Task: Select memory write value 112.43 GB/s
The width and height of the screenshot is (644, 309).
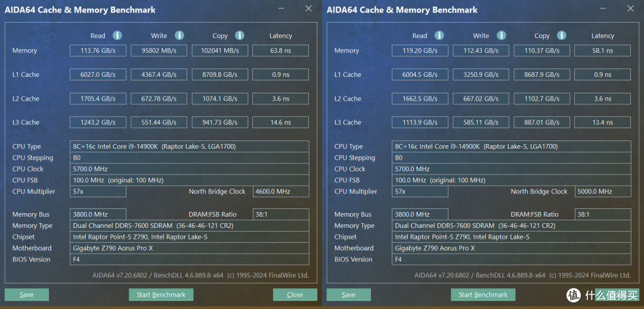Action: coord(481,51)
